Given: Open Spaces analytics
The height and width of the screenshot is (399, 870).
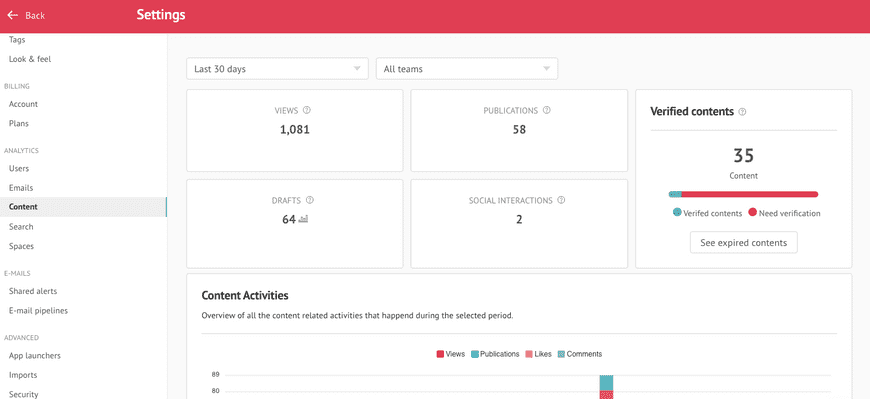Looking at the screenshot, I should [21, 246].
